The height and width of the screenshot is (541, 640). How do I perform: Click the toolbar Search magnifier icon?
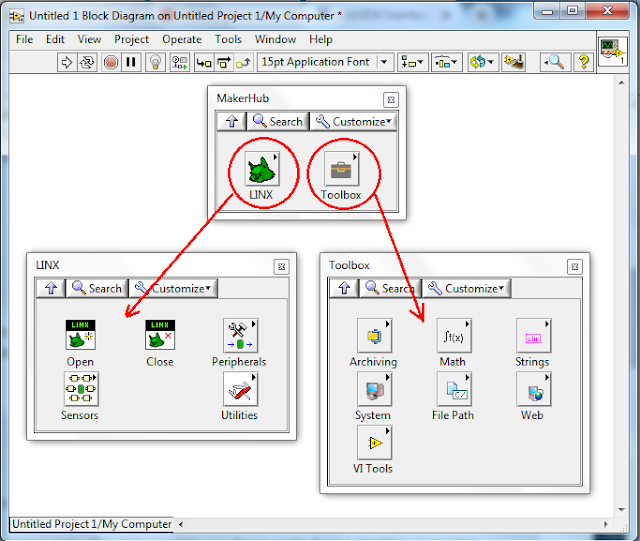coord(555,62)
